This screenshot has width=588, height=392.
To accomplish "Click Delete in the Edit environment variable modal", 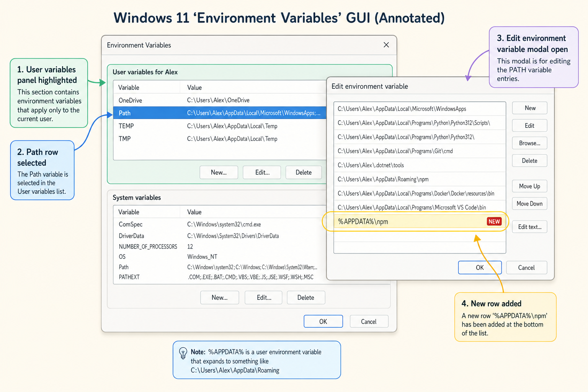I will click(x=530, y=161).
